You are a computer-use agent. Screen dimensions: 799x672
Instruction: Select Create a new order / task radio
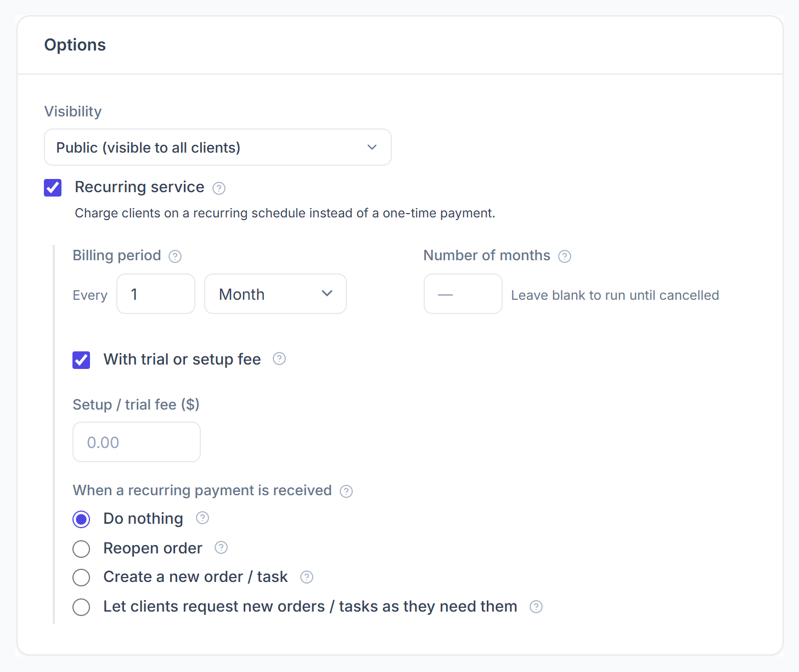coord(81,578)
